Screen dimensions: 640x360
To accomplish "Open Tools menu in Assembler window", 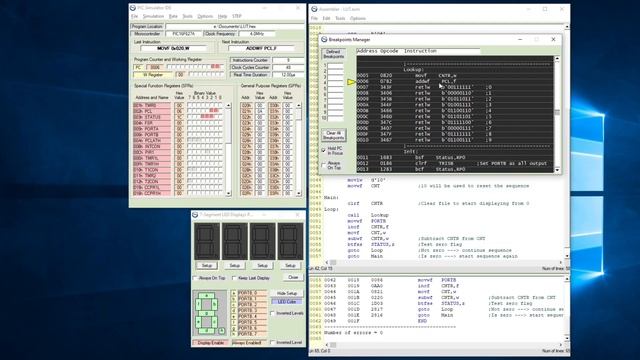I will (340, 18).
